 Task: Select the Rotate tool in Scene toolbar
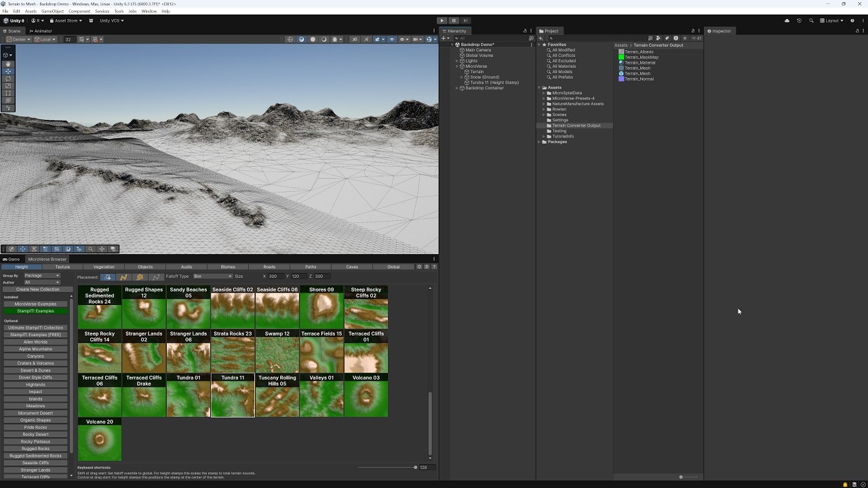[8, 79]
